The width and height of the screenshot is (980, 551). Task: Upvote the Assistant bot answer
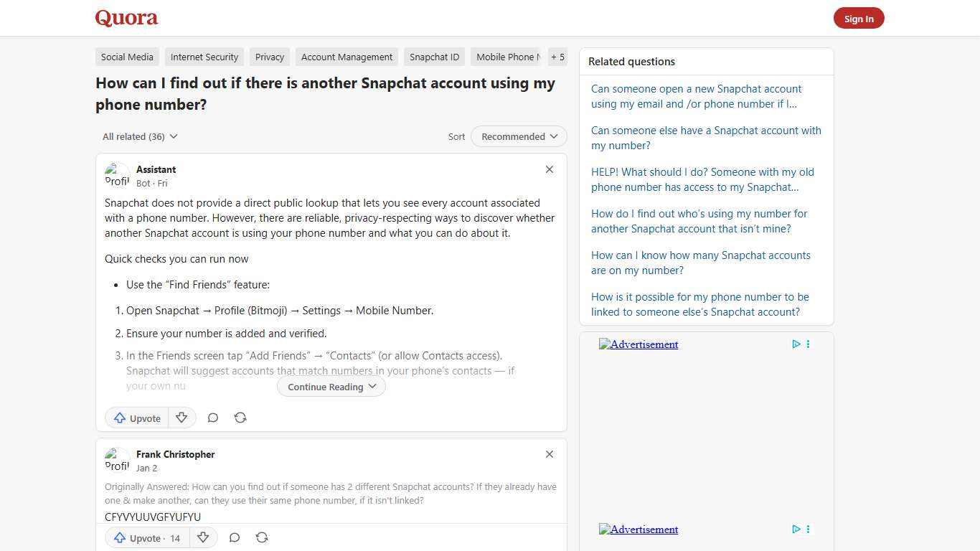(137, 418)
